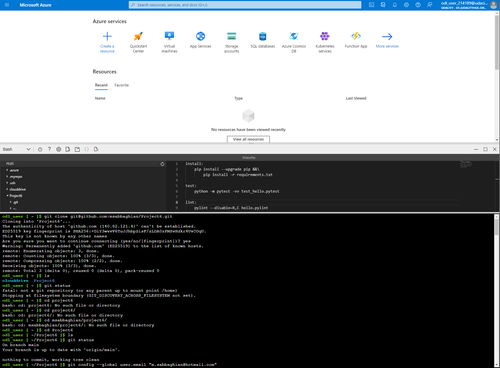Click Upload/Download files icon in Cloud Shell
This screenshot has height=368, width=500.
click(x=68, y=149)
